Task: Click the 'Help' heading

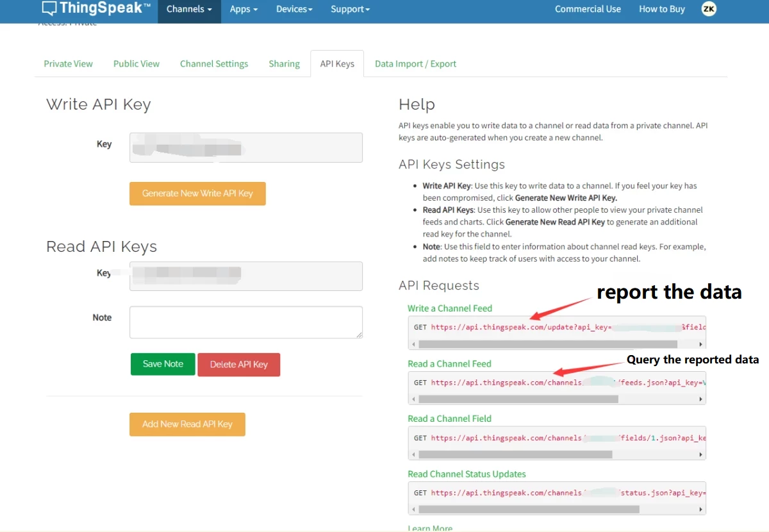Action: 417,104
